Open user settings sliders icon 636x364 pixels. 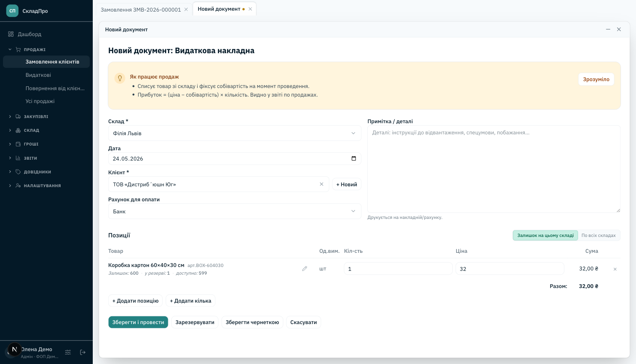tap(68, 352)
